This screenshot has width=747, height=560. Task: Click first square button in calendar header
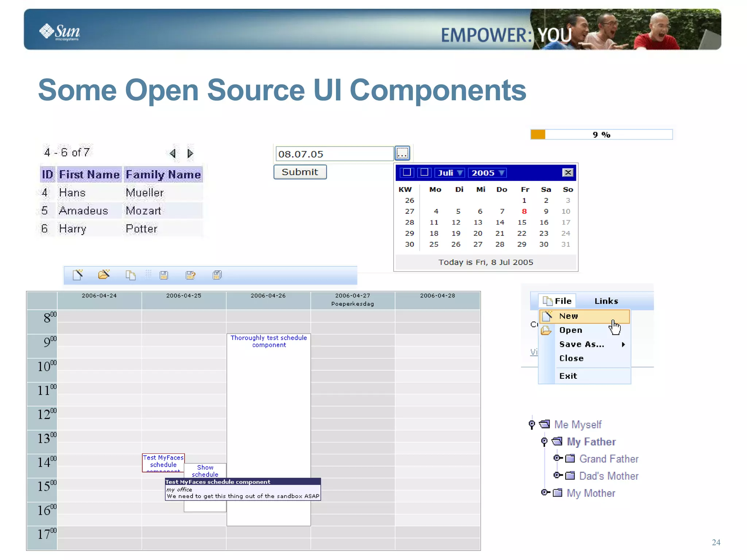pyautogui.click(x=407, y=173)
